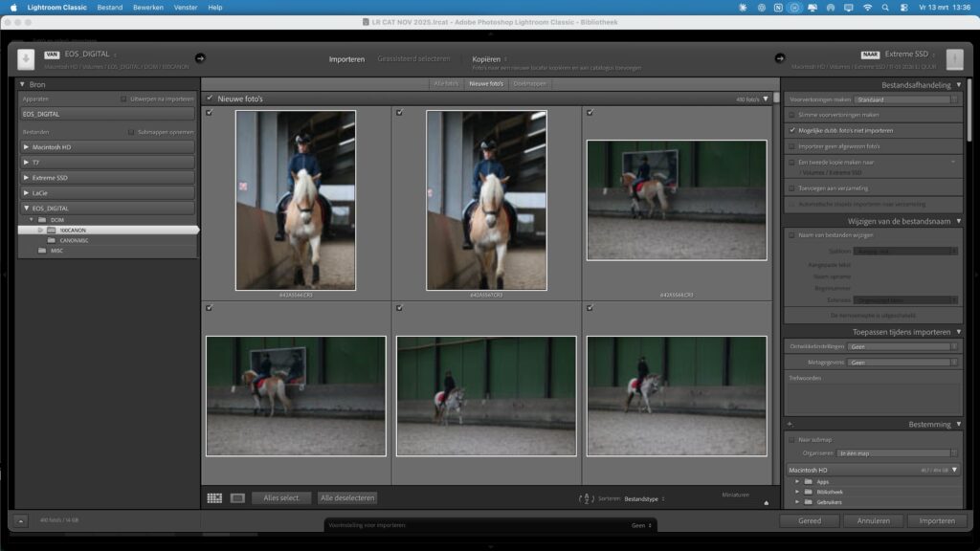Screen dimensions: 980x551
Task: Click the source arrow next to EOS_DIGITAL
Action: [x=200, y=57]
